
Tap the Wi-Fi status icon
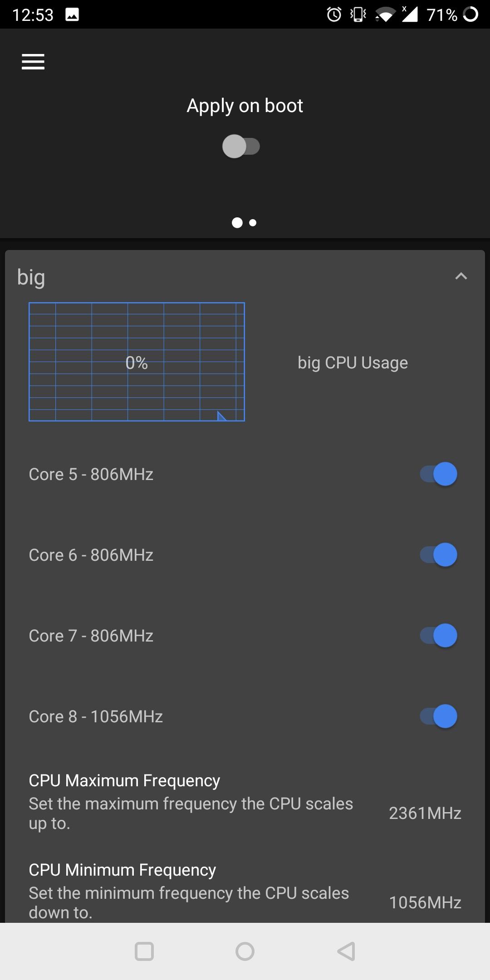click(x=384, y=15)
